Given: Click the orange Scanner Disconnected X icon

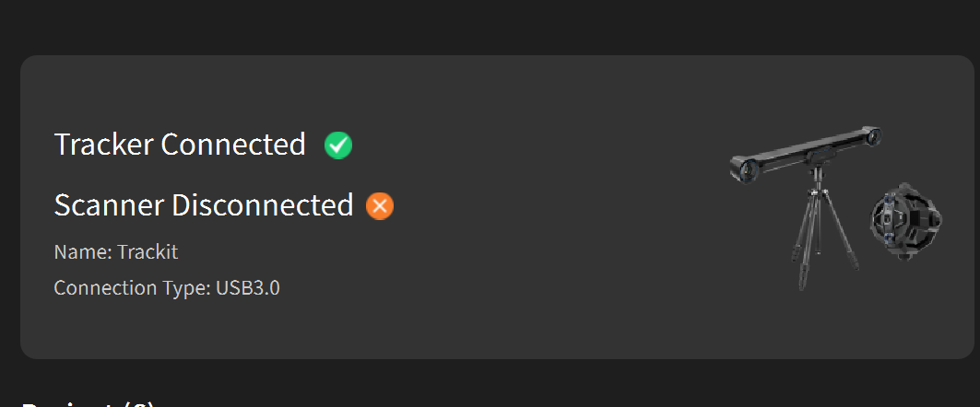Looking at the screenshot, I should pyautogui.click(x=380, y=205).
